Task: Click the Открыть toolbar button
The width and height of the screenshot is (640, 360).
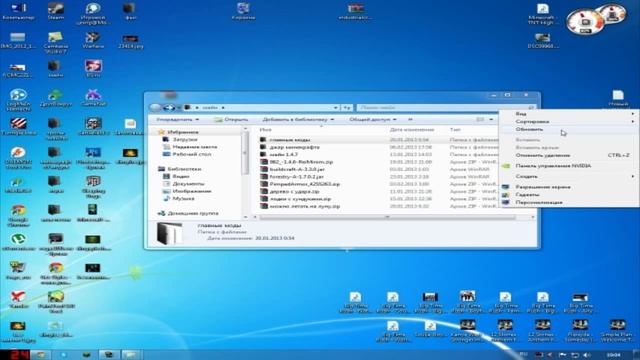Action: coord(231,120)
